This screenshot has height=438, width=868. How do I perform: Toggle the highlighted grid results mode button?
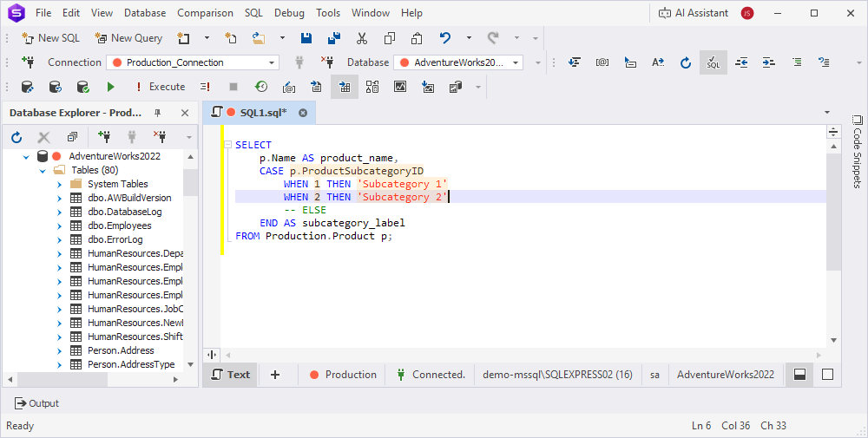tap(345, 87)
